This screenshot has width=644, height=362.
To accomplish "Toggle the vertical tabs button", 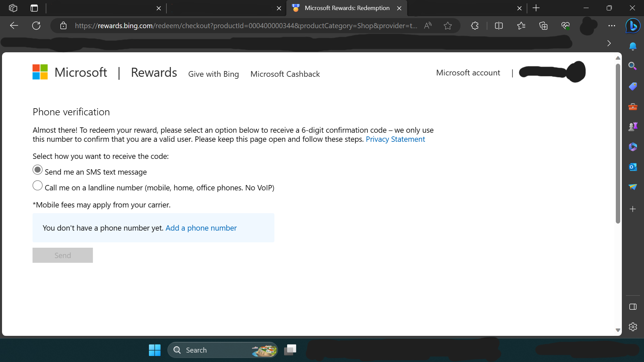I will (x=34, y=8).
